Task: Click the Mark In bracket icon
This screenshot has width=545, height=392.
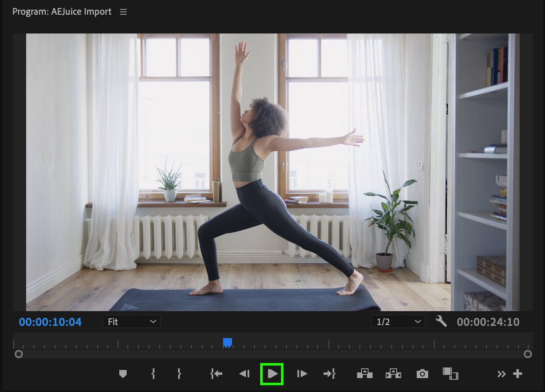Action: pos(153,374)
